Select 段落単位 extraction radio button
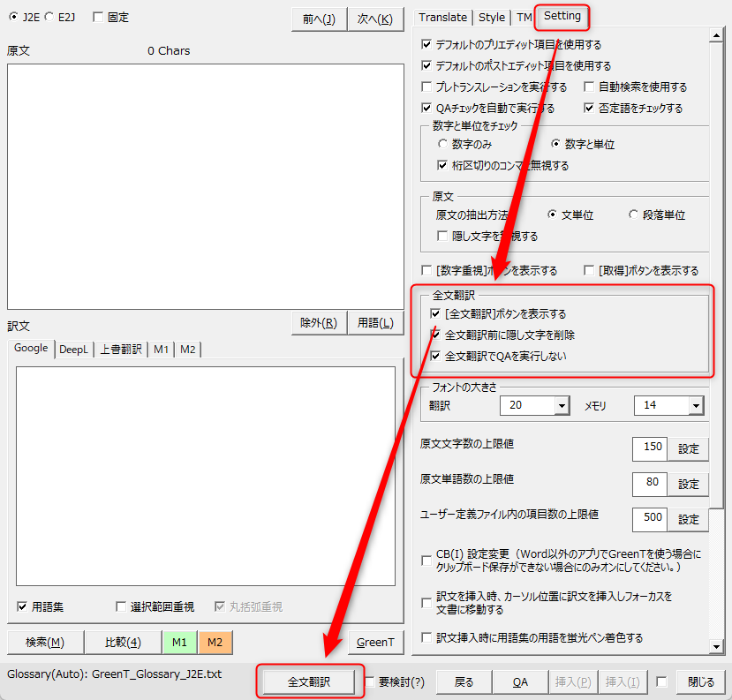Screen dimensions: 732x700 pos(634,215)
